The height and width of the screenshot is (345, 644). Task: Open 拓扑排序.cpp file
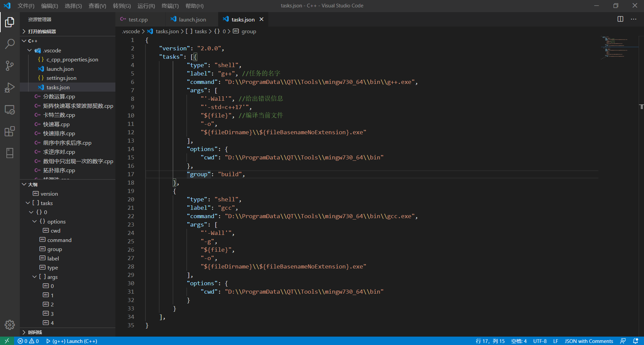pos(68,170)
